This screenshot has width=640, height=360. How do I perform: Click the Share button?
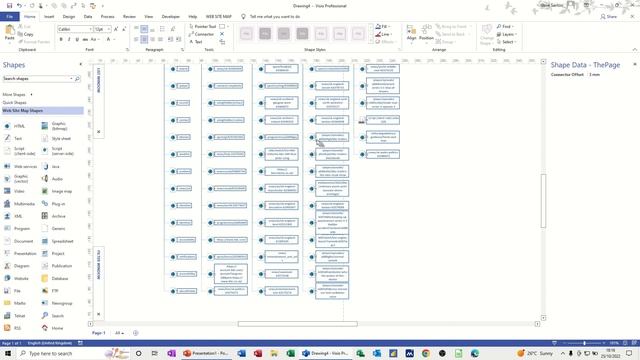click(609, 17)
